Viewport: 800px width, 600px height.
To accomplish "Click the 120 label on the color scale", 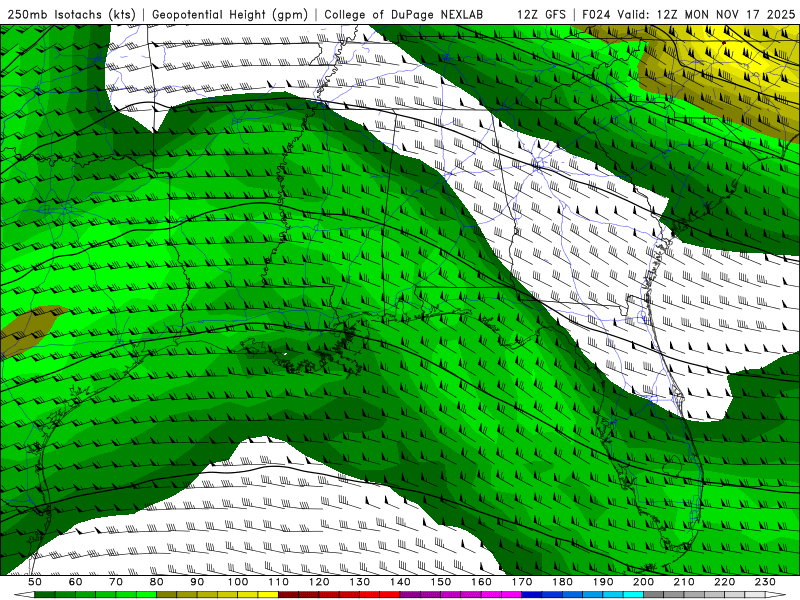I will [319, 582].
